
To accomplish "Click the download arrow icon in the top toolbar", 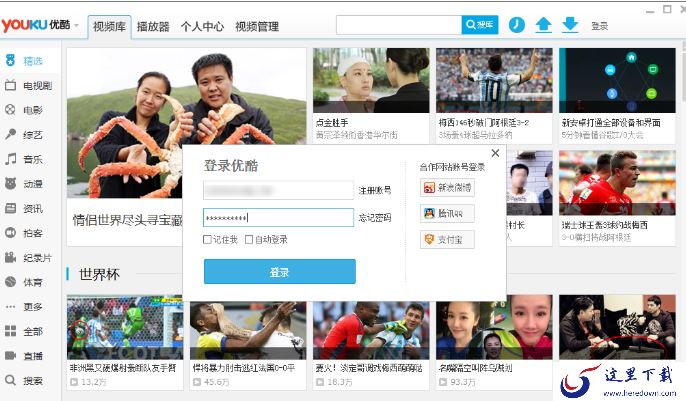I will [570, 25].
